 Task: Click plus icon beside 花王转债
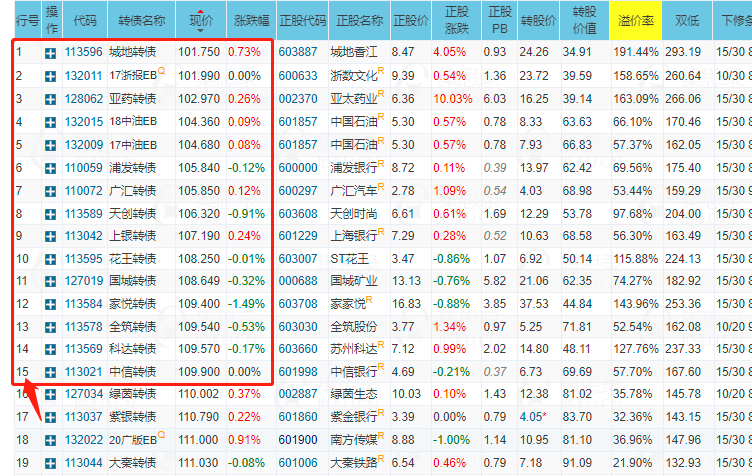pos(50,259)
